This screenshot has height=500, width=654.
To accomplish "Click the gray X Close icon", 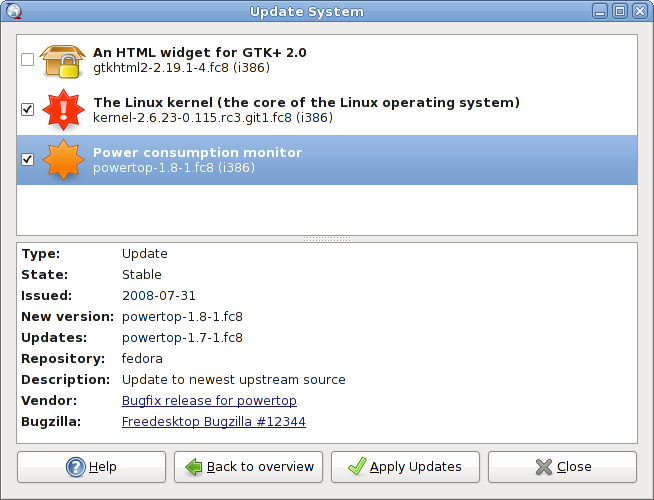I will click(x=544, y=467).
